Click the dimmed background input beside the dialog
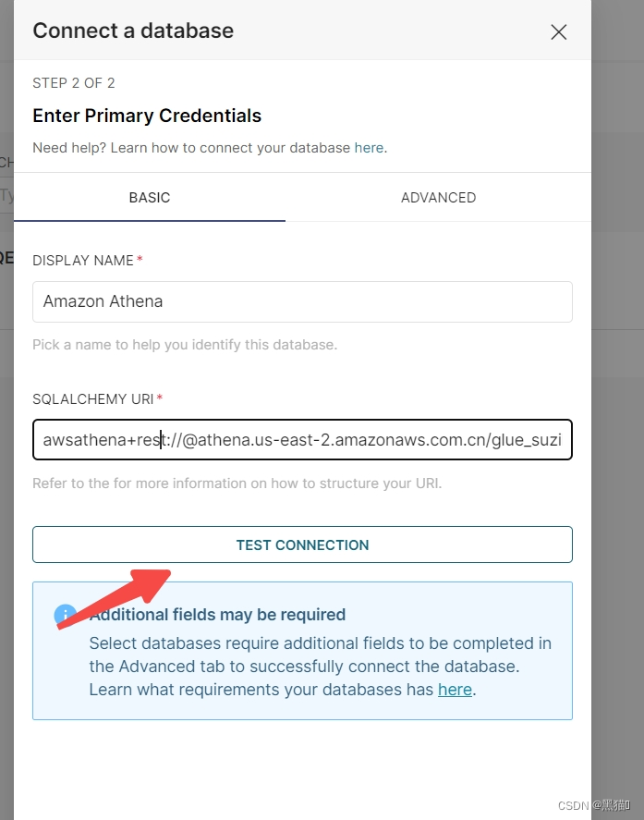Image resolution: width=644 pixels, height=820 pixels. 6,197
